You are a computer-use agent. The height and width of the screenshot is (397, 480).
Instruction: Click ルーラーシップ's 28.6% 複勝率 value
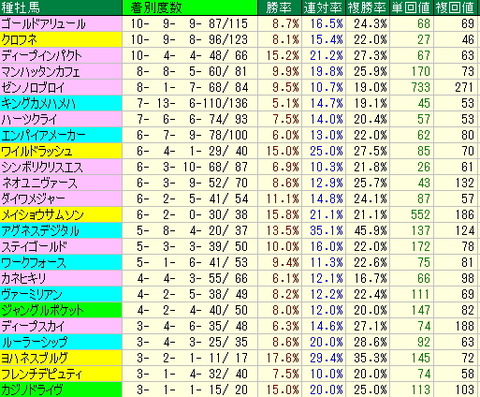pos(370,342)
